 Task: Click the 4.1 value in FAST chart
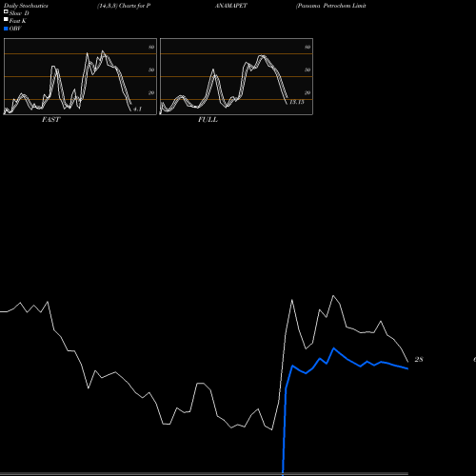(137, 109)
